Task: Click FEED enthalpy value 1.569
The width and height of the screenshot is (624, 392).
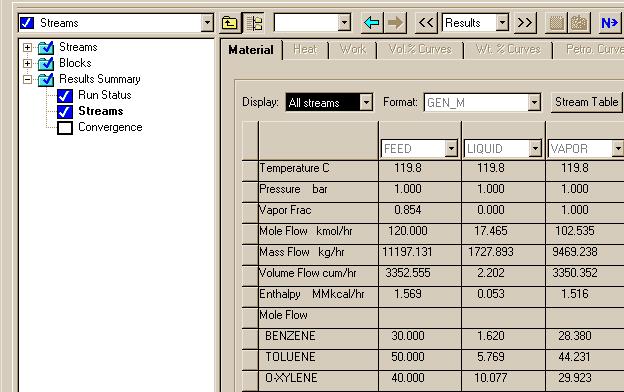Action: tap(408, 294)
